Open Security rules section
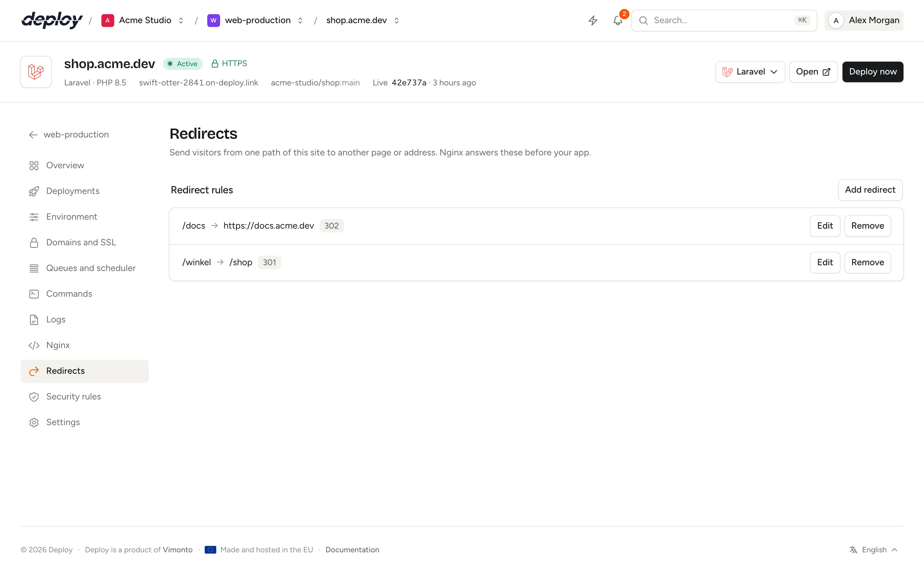The width and height of the screenshot is (924, 578). [85, 397]
